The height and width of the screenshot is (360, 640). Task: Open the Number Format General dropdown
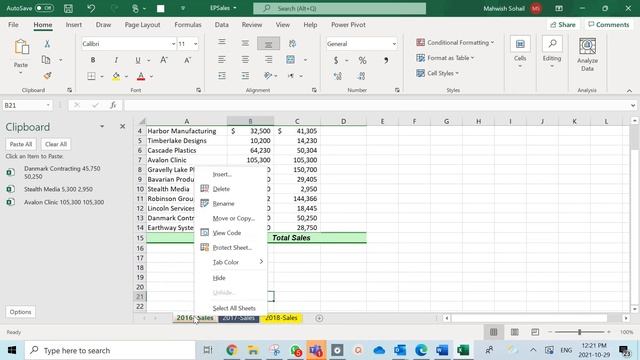394,44
